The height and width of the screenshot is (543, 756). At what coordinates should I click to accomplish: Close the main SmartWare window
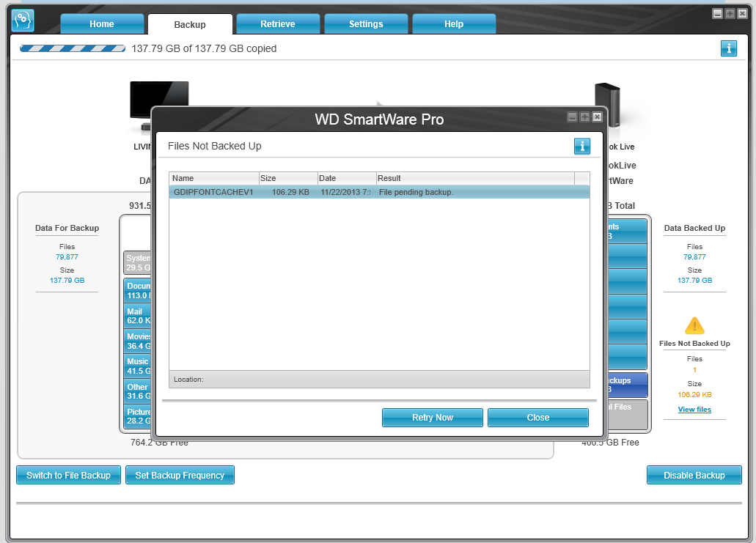(743, 13)
